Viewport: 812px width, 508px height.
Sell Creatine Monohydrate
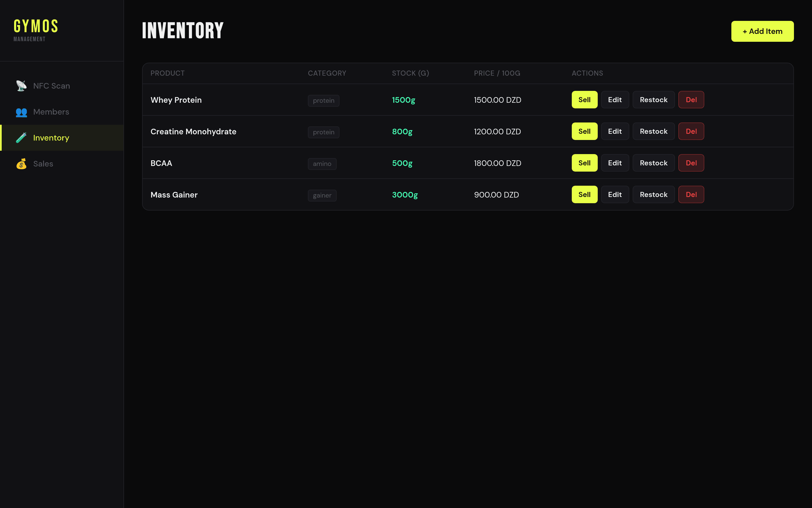[x=584, y=131]
